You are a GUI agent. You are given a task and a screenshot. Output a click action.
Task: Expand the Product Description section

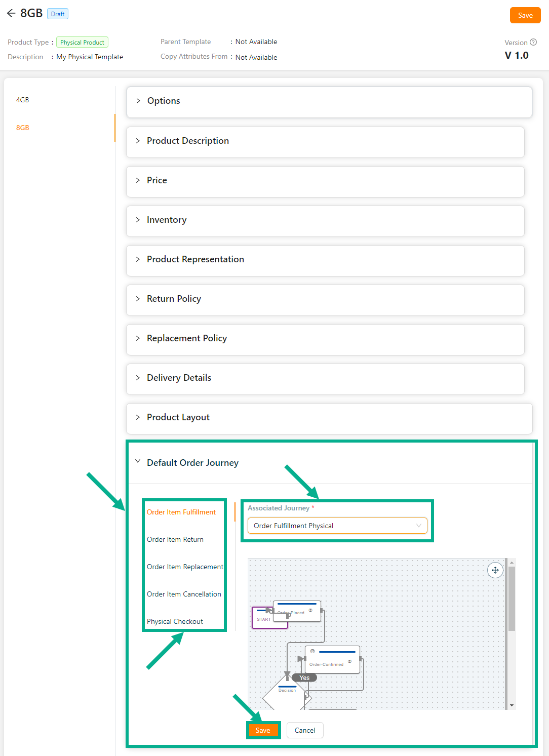point(187,141)
